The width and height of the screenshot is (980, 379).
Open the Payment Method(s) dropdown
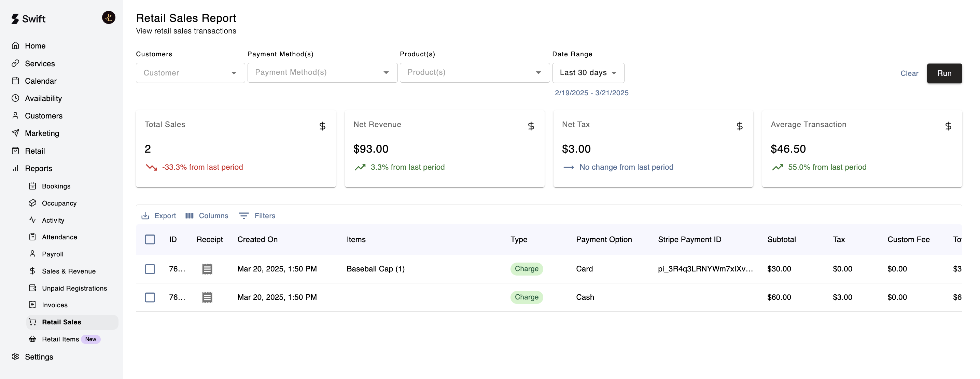pyautogui.click(x=322, y=72)
